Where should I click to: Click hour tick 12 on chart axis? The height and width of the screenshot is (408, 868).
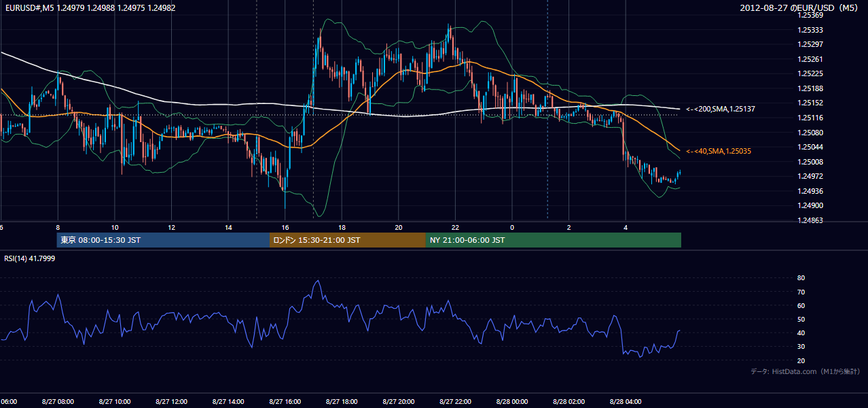tap(171, 227)
